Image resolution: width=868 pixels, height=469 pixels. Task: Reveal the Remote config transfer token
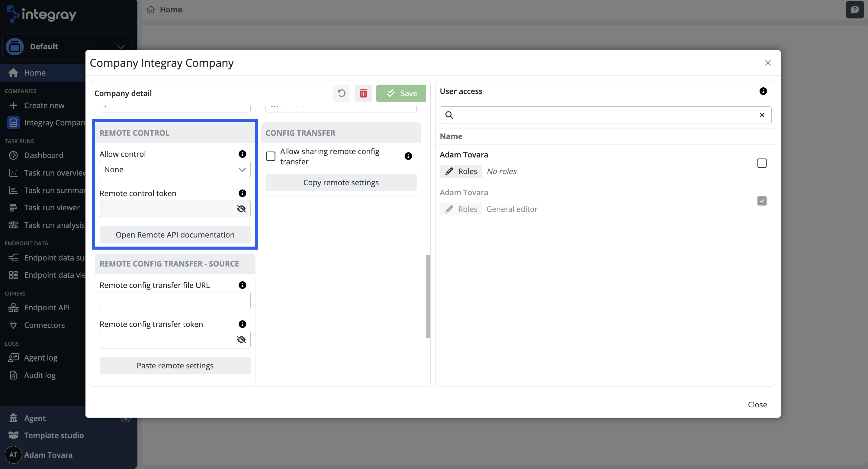click(241, 340)
